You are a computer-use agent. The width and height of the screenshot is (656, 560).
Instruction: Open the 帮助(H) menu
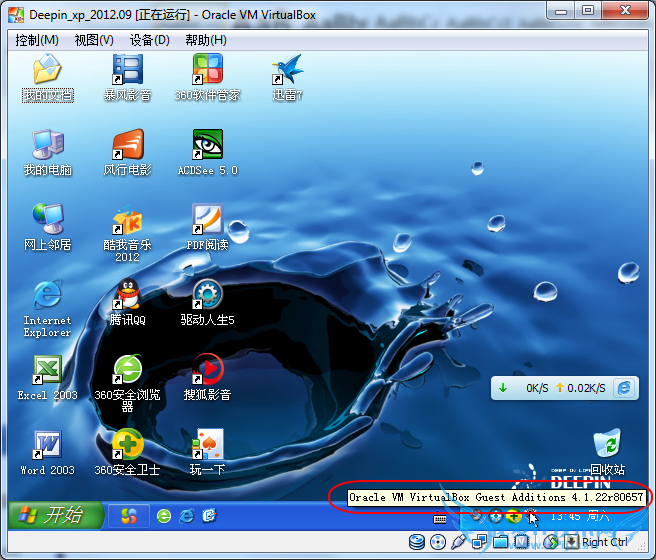tap(205, 40)
